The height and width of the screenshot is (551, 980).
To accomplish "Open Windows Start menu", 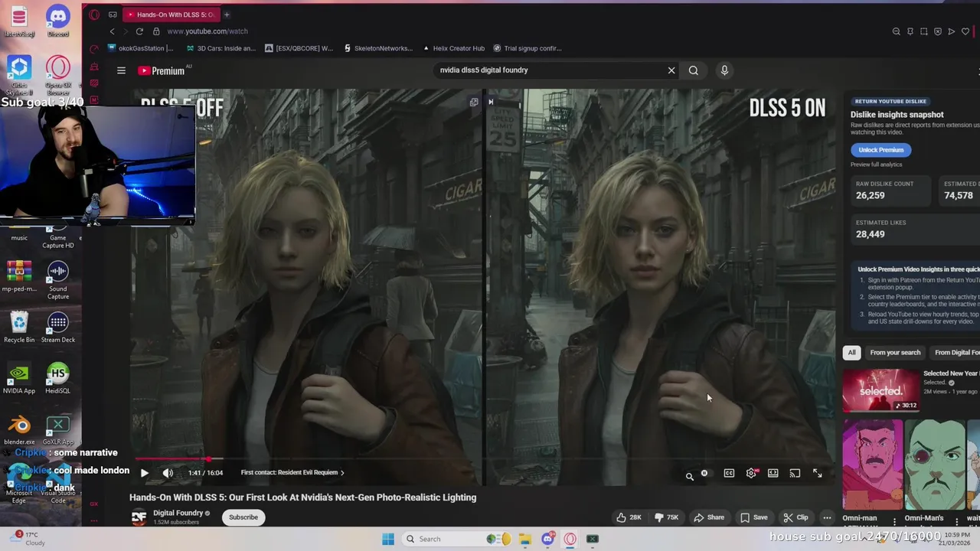I will 388,539.
